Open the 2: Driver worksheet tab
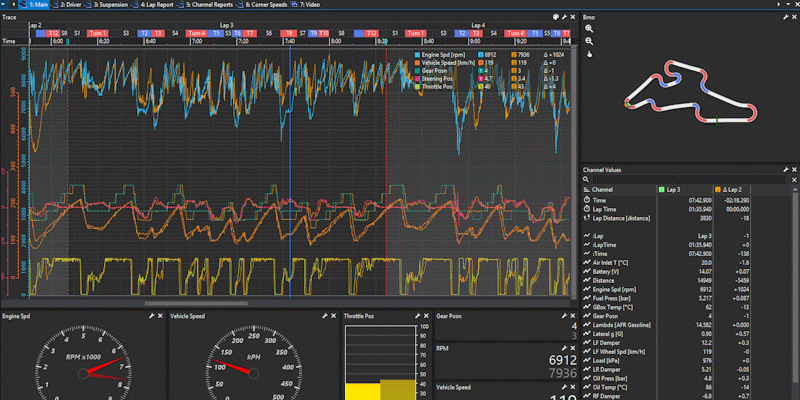Viewport: 800px width, 400px height. click(66, 5)
